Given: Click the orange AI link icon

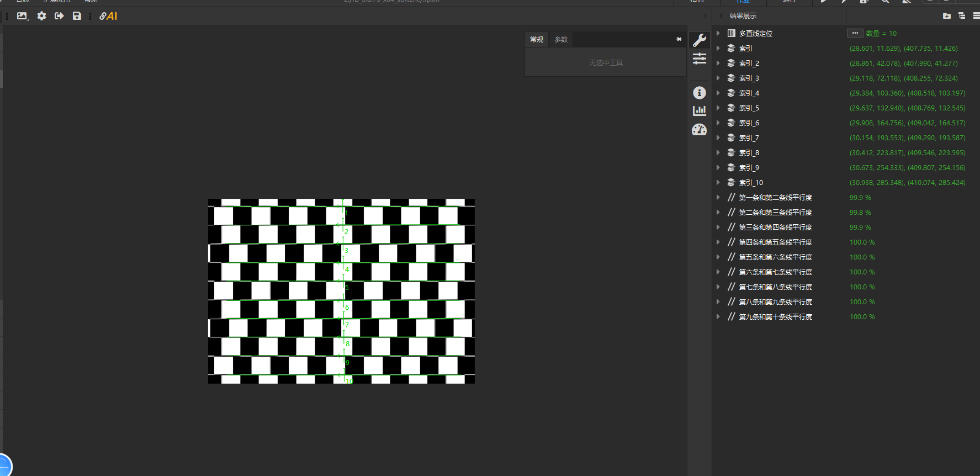Looking at the screenshot, I should coord(108,16).
